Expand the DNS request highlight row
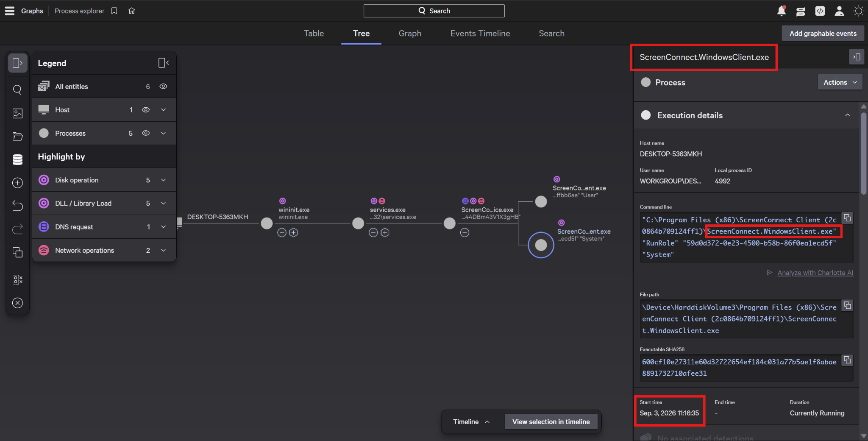This screenshot has width=868, height=441. (x=163, y=227)
